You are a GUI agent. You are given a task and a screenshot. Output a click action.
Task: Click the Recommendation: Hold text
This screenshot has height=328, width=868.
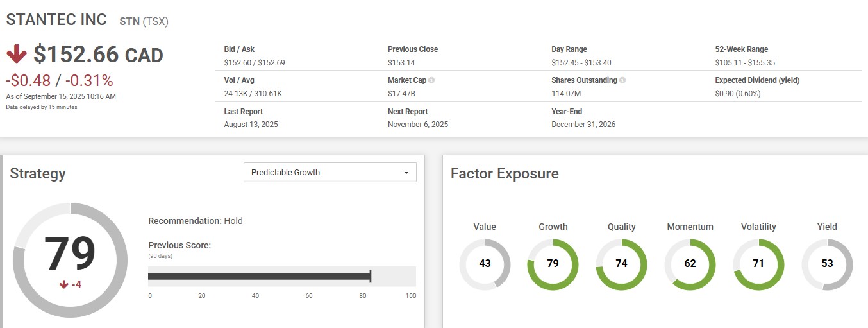[196, 221]
